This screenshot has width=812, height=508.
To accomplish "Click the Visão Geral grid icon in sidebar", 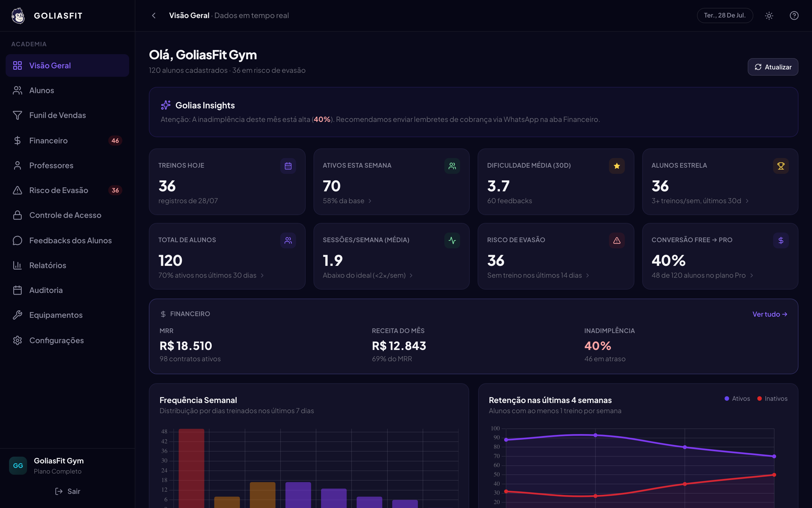I will pos(17,65).
